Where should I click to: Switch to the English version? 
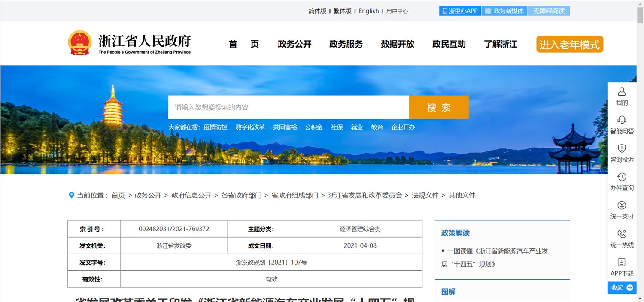tap(369, 11)
